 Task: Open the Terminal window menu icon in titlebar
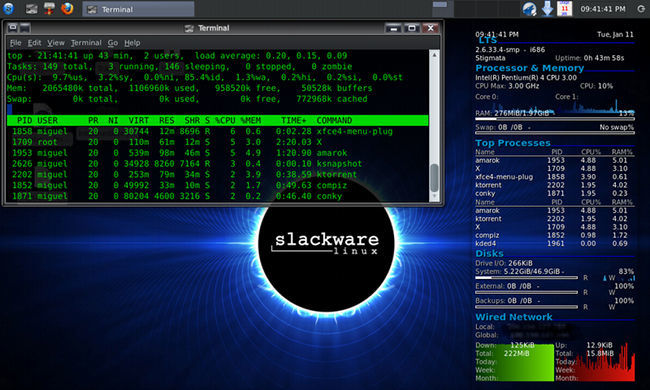tap(12, 28)
